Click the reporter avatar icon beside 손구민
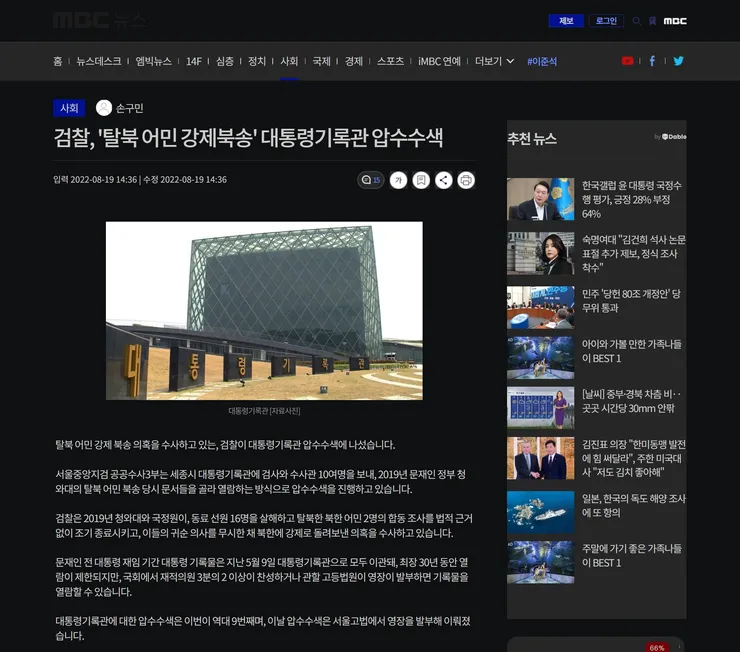The image size is (740, 652). [104, 108]
